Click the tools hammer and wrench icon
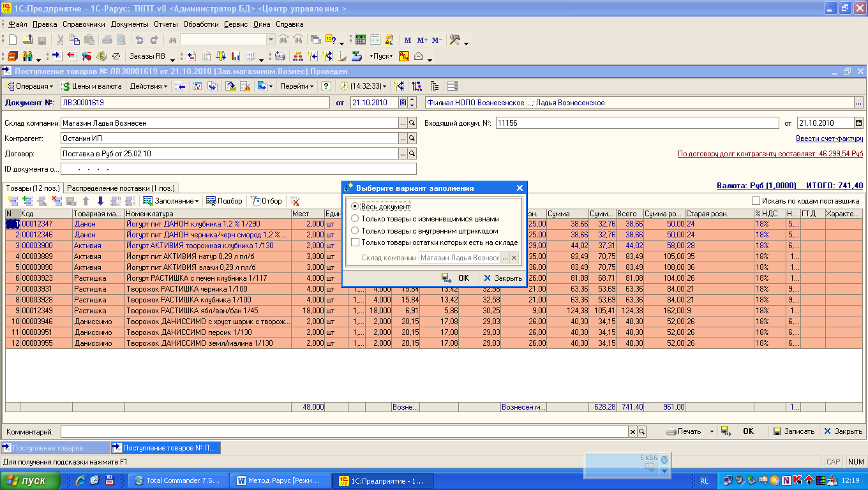 pyautogui.click(x=455, y=40)
